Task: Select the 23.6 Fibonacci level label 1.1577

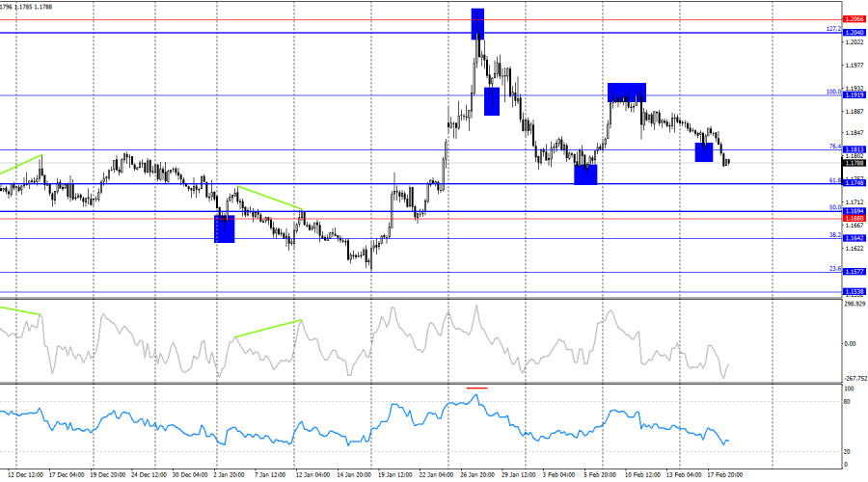Action: pos(853,272)
